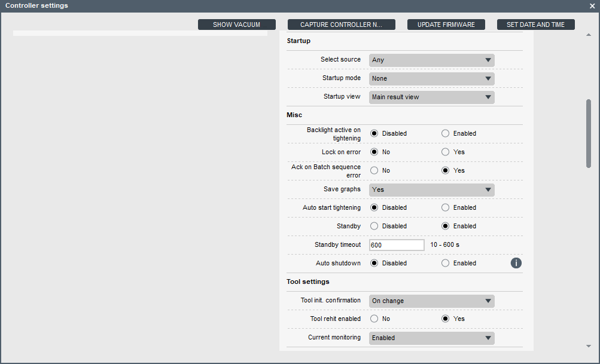Open the Select source dropdown
Image resolution: width=600 pixels, height=364 pixels.
(x=432, y=60)
